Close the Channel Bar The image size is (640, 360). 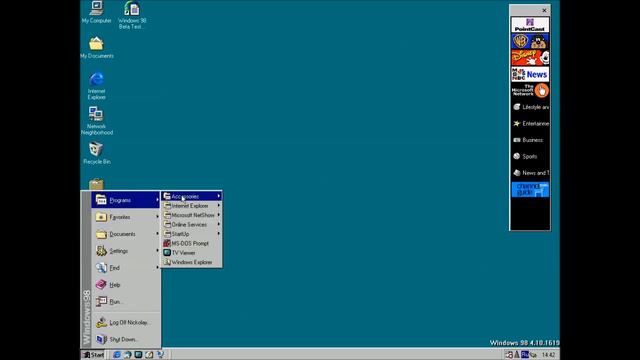[x=544, y=10]
